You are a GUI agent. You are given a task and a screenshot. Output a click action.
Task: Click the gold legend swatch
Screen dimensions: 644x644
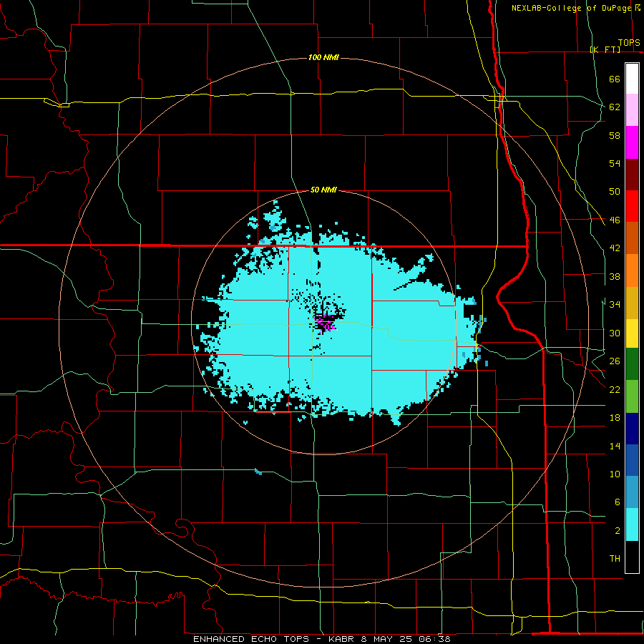[x=632, y=303]
